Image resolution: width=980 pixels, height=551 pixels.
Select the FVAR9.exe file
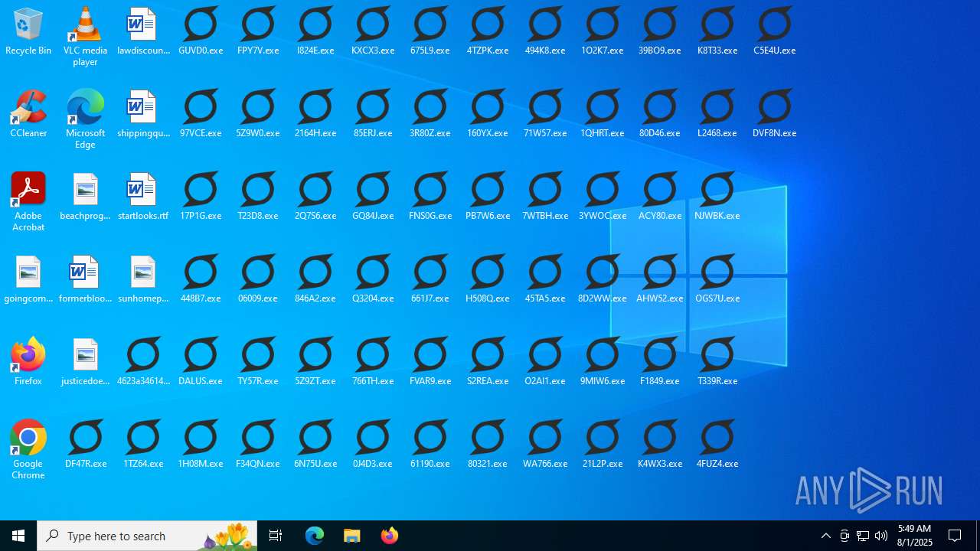tap(430, 363)
